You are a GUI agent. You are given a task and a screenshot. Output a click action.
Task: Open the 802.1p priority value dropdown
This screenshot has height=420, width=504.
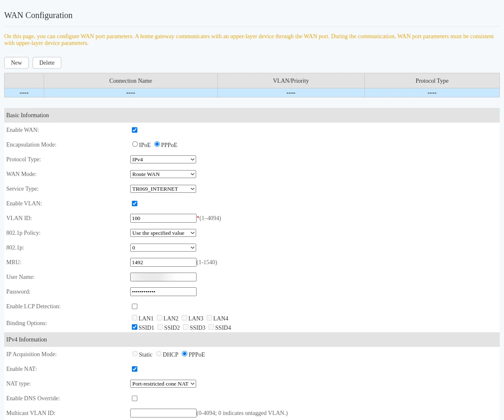(x=163, y=247)
